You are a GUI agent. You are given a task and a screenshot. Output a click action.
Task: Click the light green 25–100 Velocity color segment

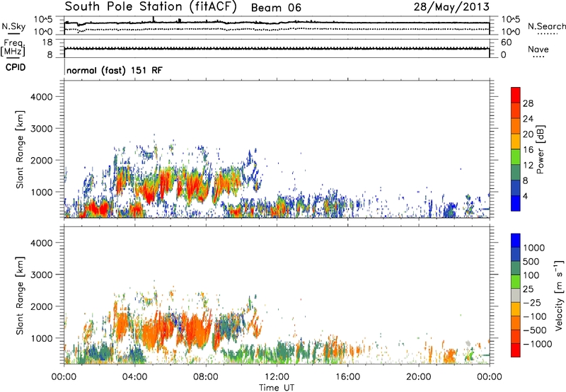[x=516, y=282]
